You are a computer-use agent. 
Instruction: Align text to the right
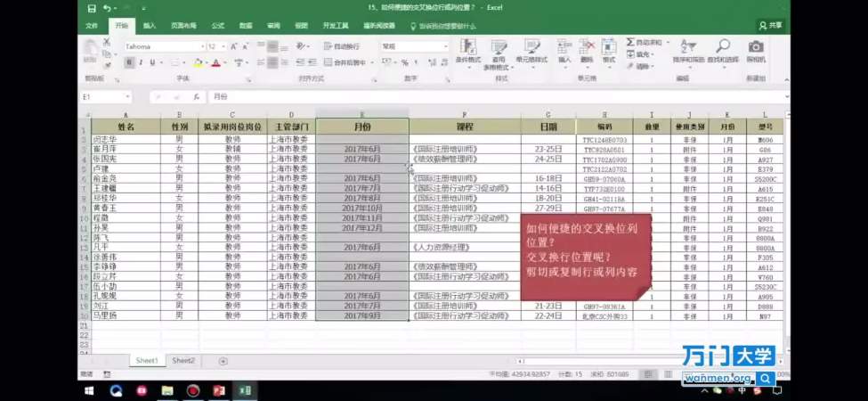[x=284, y=62]
